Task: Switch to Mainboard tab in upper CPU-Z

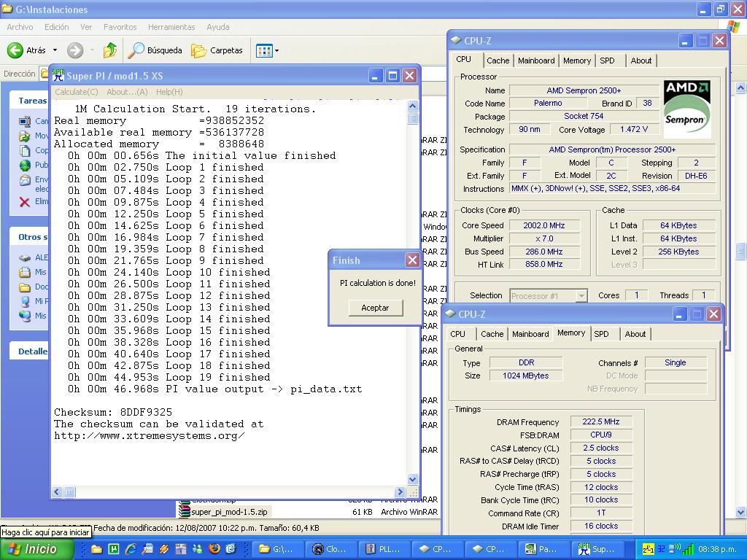Action: click(x=536, y=61)
